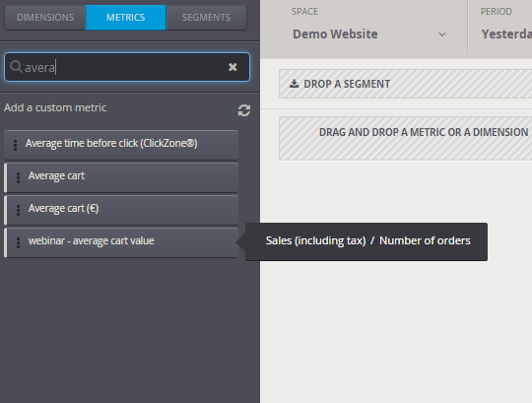Image resolution: width=532 pixels, height=403 pixels.
Task: Switch to the Segments tab
Action: 206,18
